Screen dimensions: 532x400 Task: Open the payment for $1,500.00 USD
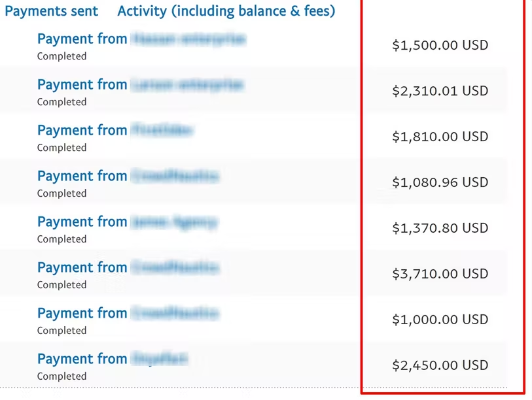click(x=141, y=39)
